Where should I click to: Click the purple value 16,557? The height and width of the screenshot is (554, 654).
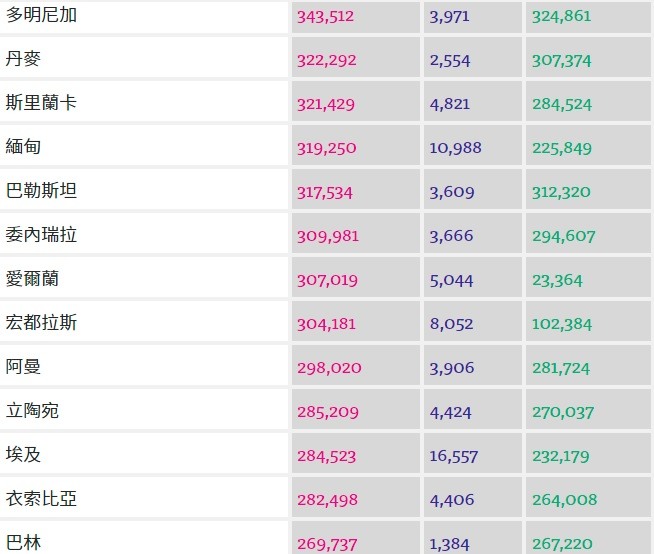click(x=454, y=456)
